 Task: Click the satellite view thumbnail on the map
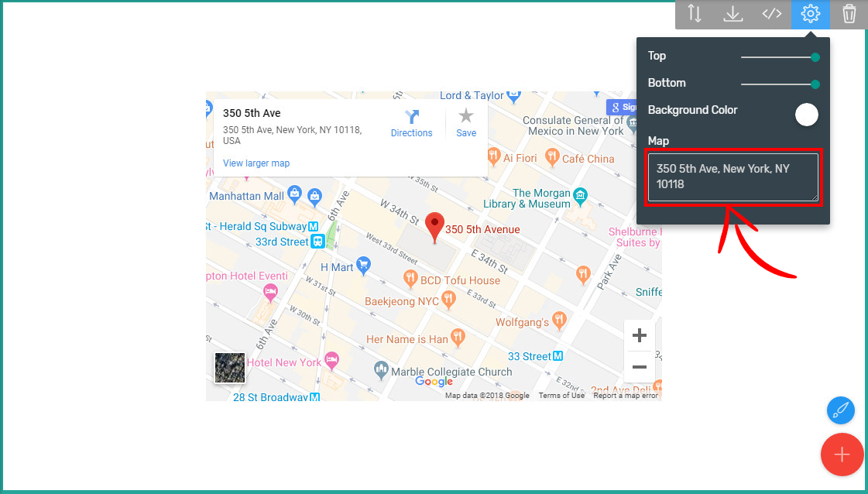pos(229,369)
